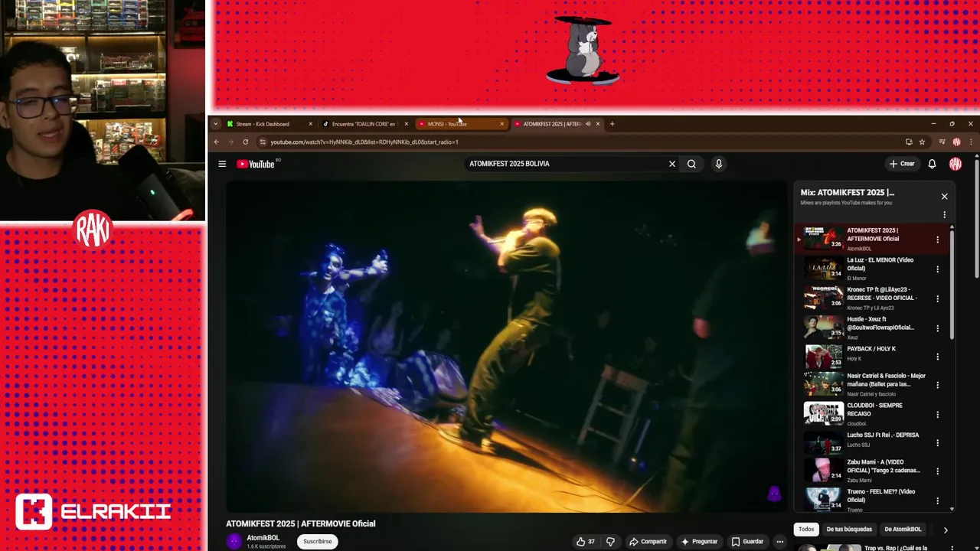
Task: Open the Crear upload menu
Action: point(902,164)
